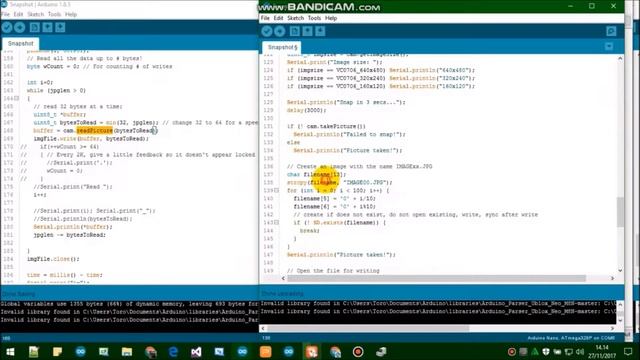This screenshot has width=640, height=360.
Task: Click left arrow of console horizontal scrollbar
Action: pos(263,328)
